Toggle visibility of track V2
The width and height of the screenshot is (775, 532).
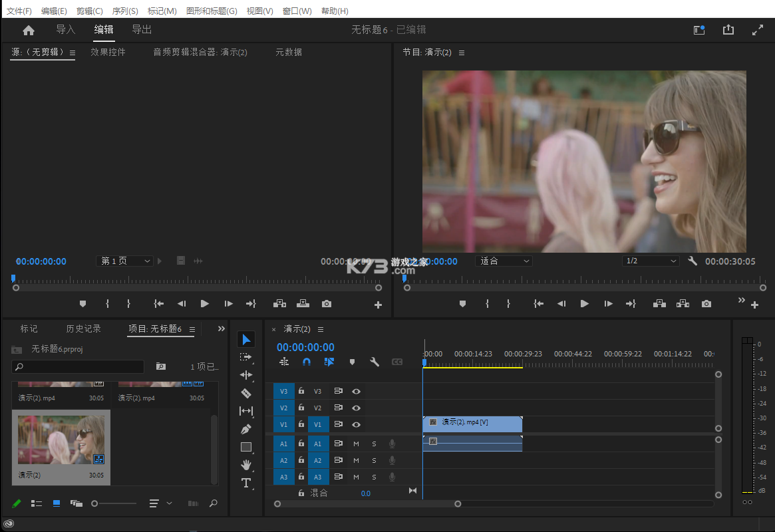click(x=356, y=408)
